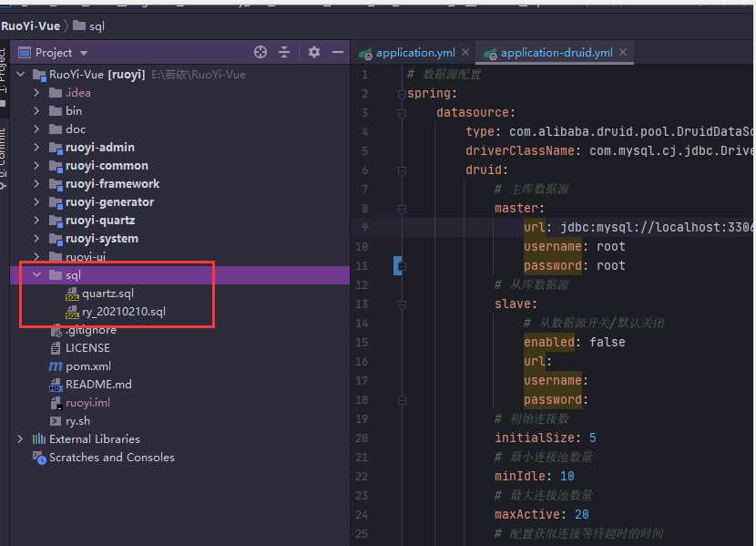Open pom.xml in the project tree
Screen dimensions: 756x546
88,366
